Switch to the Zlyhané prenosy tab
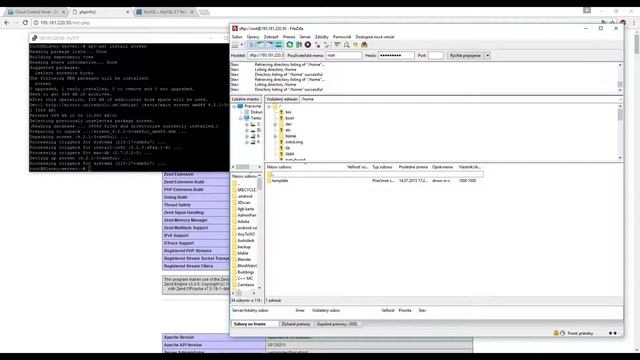Image resolution: width=640 pixels, height=360 pixels. [296, 324]
